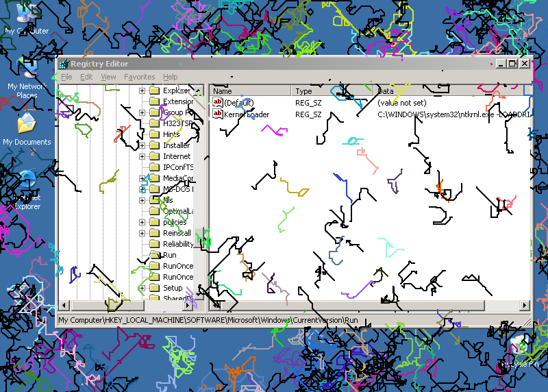
Task: Click the policies key folder icon
Action: (x=155, y=222)
